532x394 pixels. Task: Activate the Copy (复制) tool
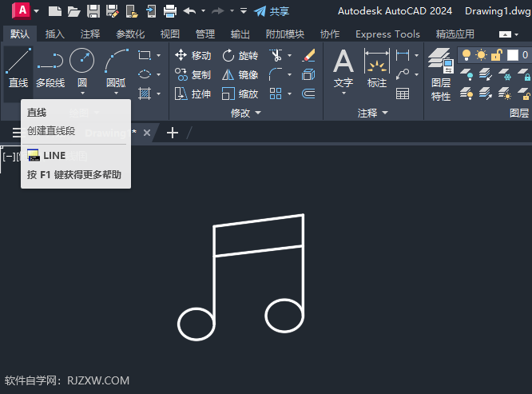[x=193, y=74]
